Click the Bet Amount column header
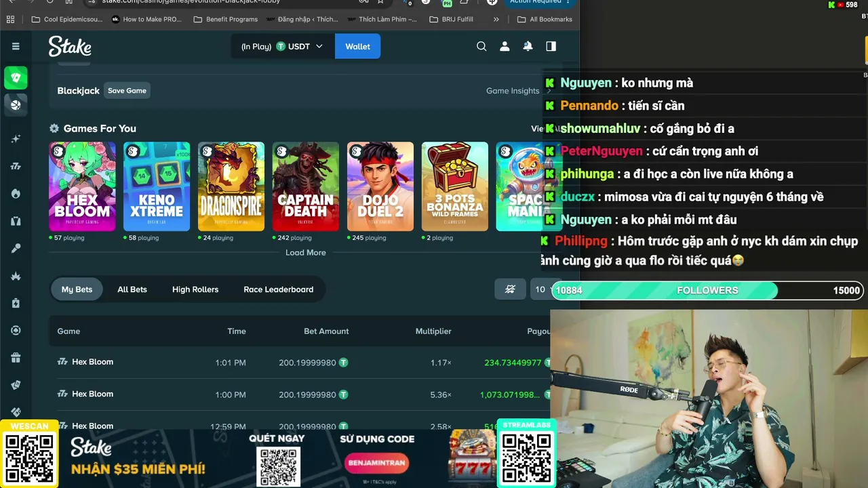Screen dimensions: 868x488 pyautogui.click(x=326, y=331)
